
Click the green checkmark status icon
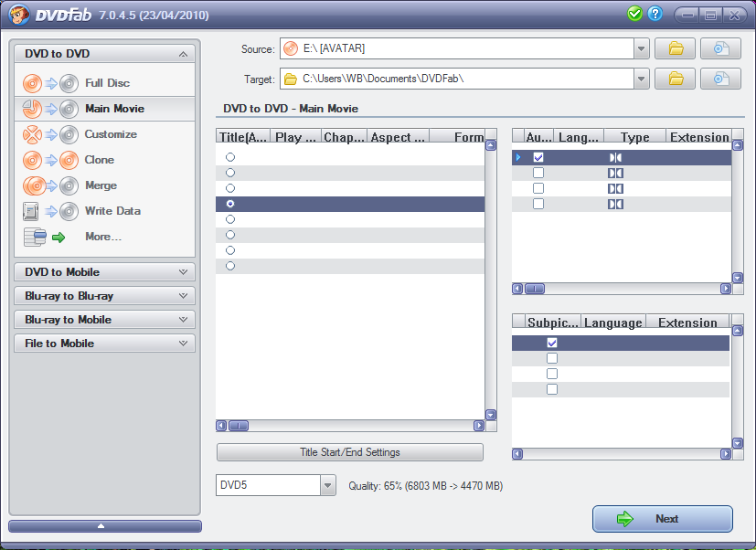(x=635, y=14)
